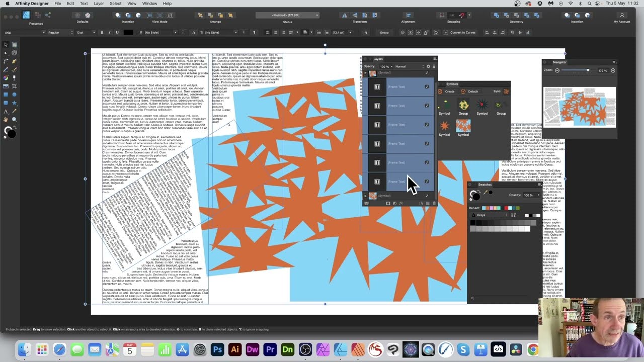
Task: Click the Convert to Curves button
Action: coord(459,33)
